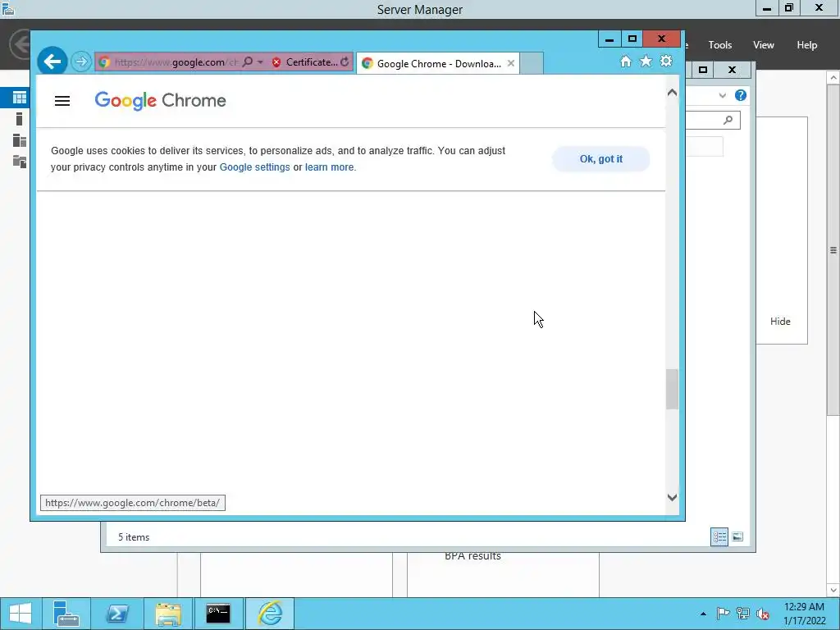Screen dimensions: 840x630
Task: Open Server Manager Help menu
Action: click(806, 45)
